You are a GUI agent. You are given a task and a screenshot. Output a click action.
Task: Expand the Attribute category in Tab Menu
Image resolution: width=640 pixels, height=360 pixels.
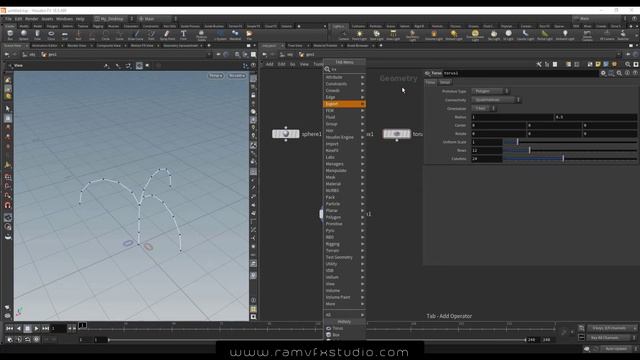point(344,77)
